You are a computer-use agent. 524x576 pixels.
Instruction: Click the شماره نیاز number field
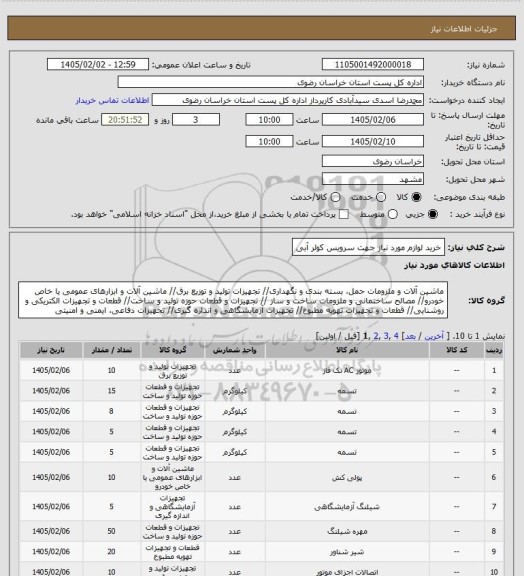pos(373,64)
